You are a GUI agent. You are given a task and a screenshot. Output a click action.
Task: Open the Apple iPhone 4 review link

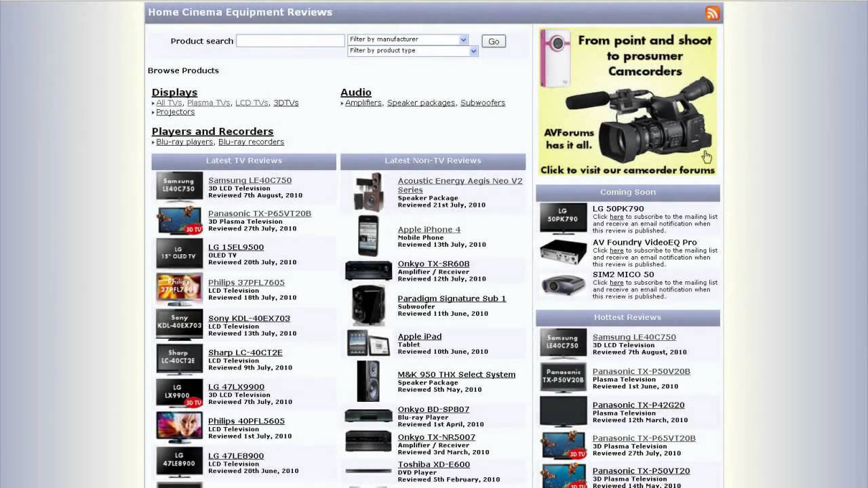pyautogui.click(x=429, y=230)
